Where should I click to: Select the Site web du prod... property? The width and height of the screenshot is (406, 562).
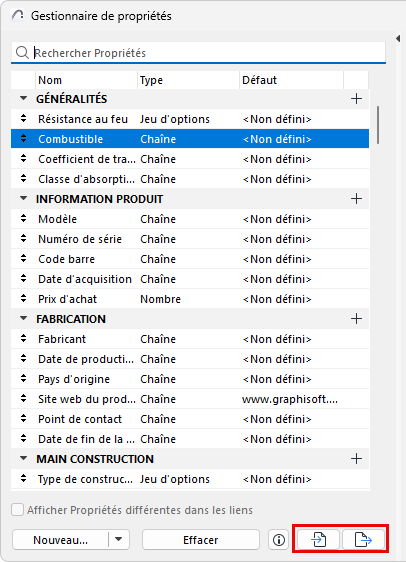190,399
